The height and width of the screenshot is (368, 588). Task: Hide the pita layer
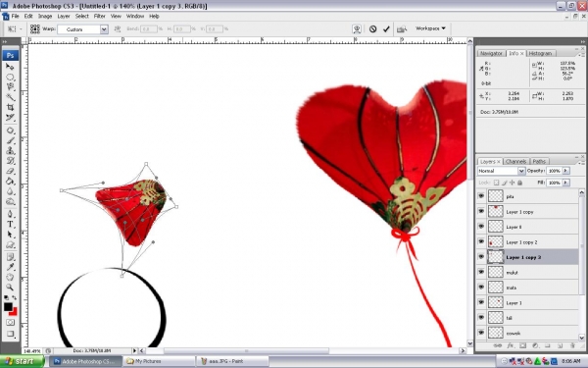[481, 196]
